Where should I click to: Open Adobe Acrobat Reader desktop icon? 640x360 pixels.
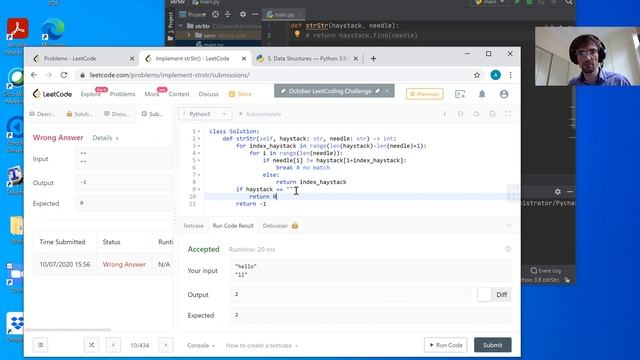(17, 29)
